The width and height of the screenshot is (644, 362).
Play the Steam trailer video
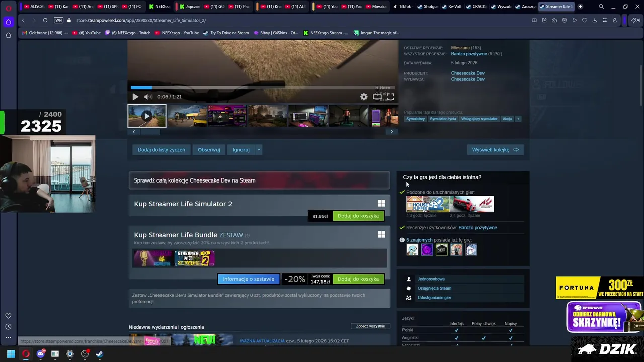[135, 97]
